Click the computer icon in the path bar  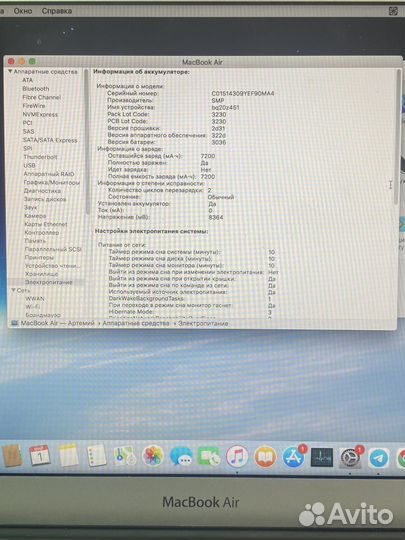click(14, 323)
